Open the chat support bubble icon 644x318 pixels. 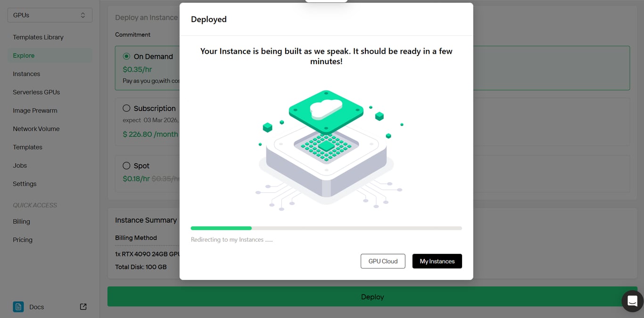coord(633,301)
